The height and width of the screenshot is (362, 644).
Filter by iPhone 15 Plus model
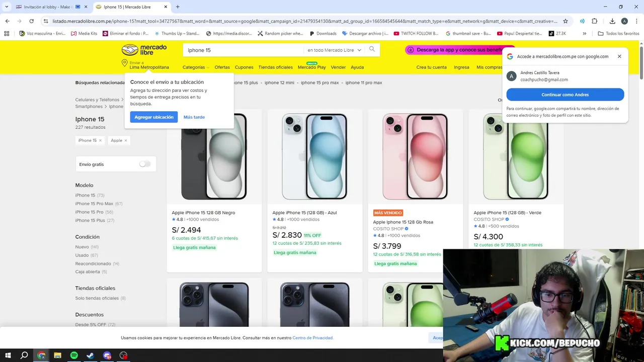point(90,220)
